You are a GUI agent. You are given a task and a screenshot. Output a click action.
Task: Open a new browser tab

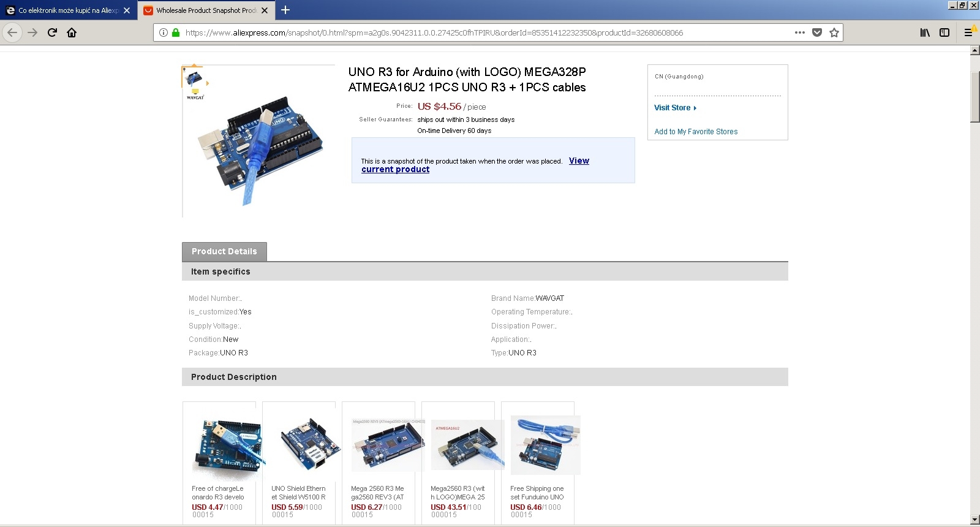click(x=285, y=10)
